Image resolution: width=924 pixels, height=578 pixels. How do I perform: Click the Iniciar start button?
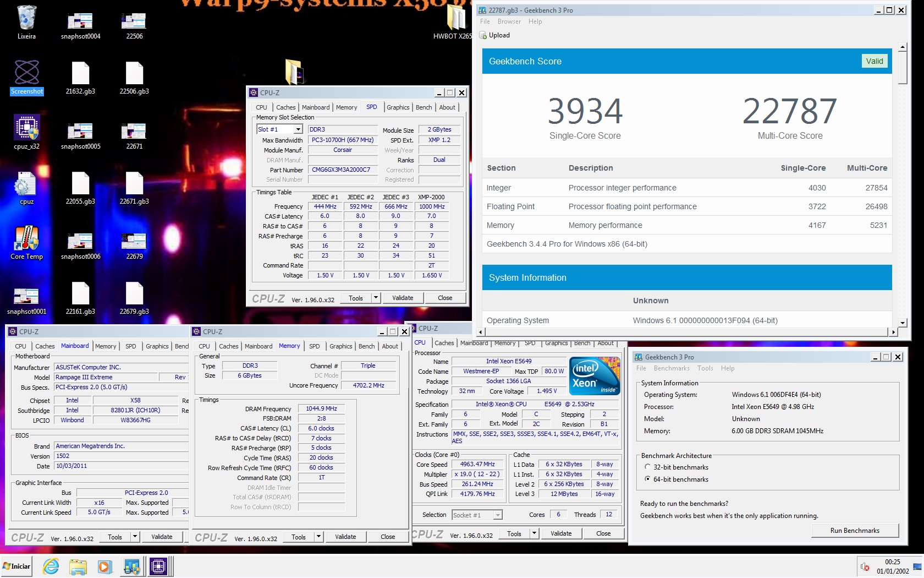(16, 566)
